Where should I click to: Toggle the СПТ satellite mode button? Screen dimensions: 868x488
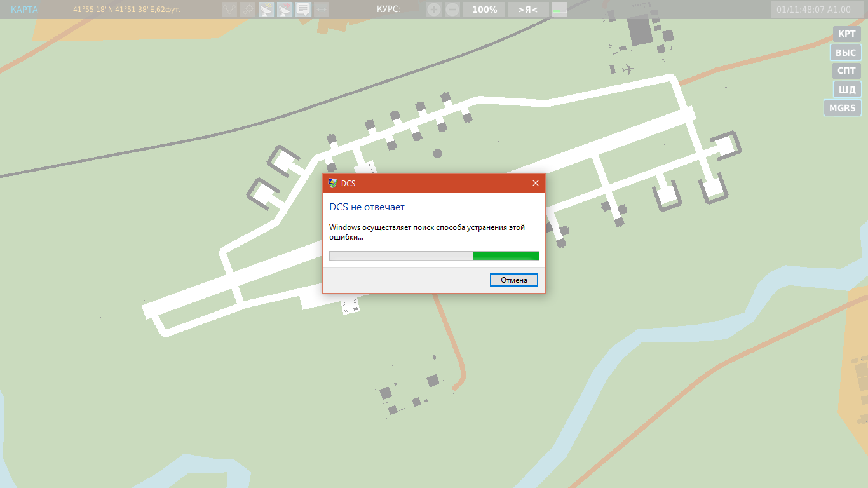(x=846, y=71)
